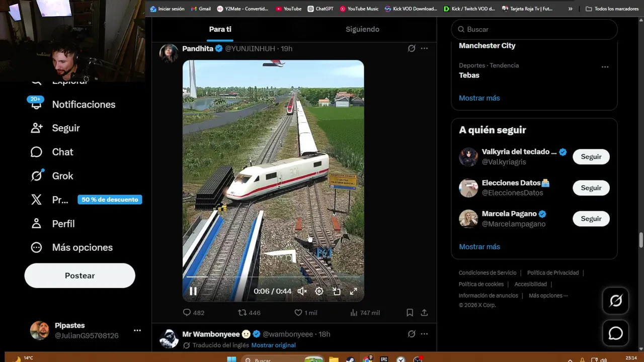Open YouTube bookmark
The image size is (644, 362).
[x=289, y=9]
